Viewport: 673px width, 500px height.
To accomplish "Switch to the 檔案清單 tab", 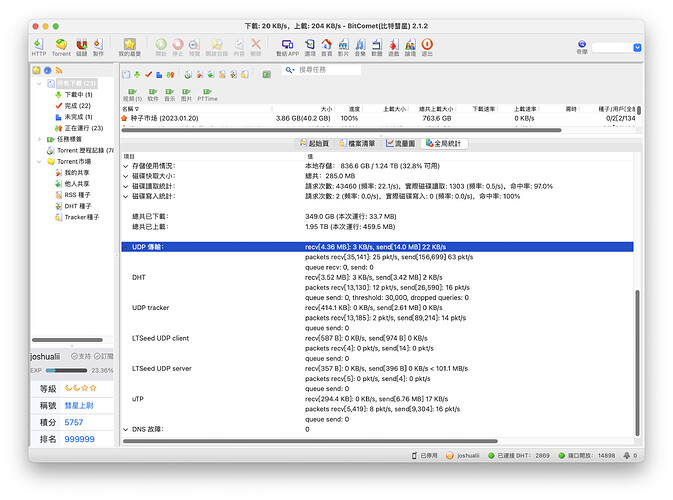I will coord(357,143).
